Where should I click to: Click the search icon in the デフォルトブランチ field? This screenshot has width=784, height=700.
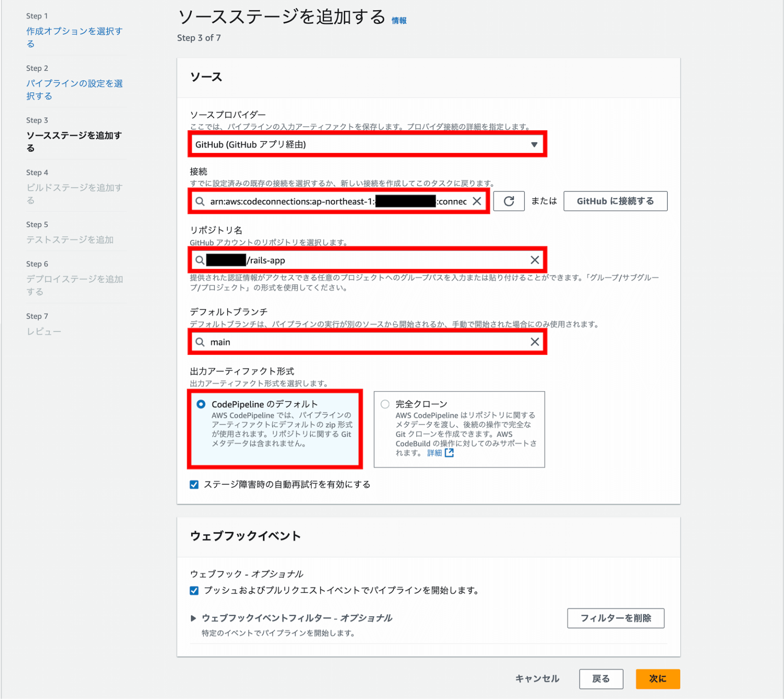coord(200,342)
